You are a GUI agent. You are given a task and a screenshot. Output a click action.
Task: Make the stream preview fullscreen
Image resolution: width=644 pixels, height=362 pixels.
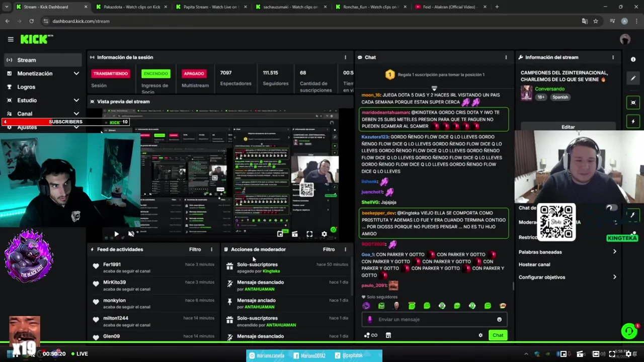pos(309,234)
